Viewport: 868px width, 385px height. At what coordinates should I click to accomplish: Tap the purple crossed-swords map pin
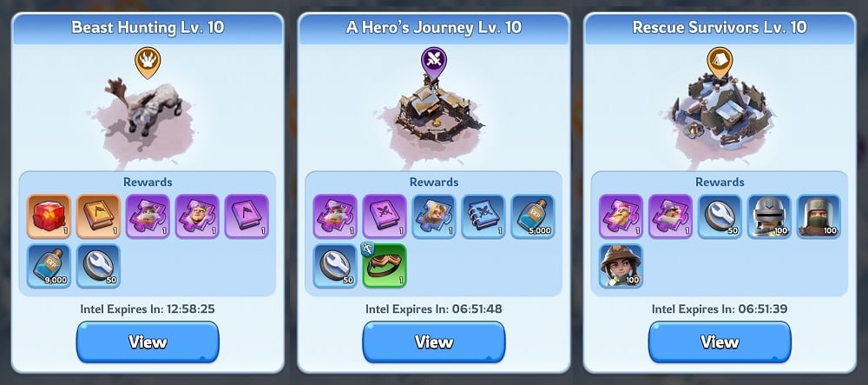434,62
